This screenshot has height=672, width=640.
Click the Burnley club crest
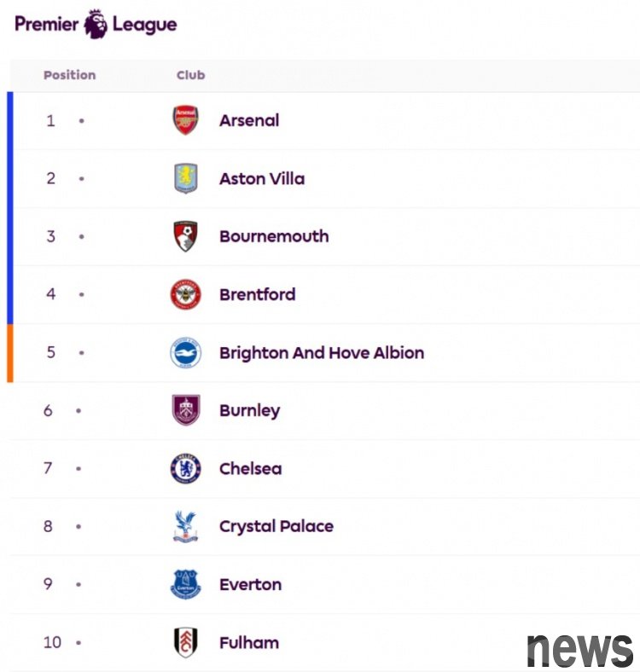tap(185, 410)
